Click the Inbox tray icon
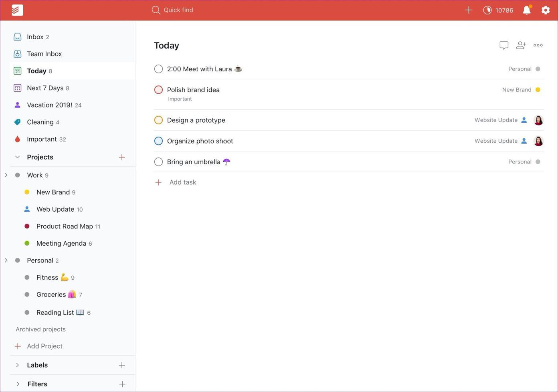 click(18, 37)
